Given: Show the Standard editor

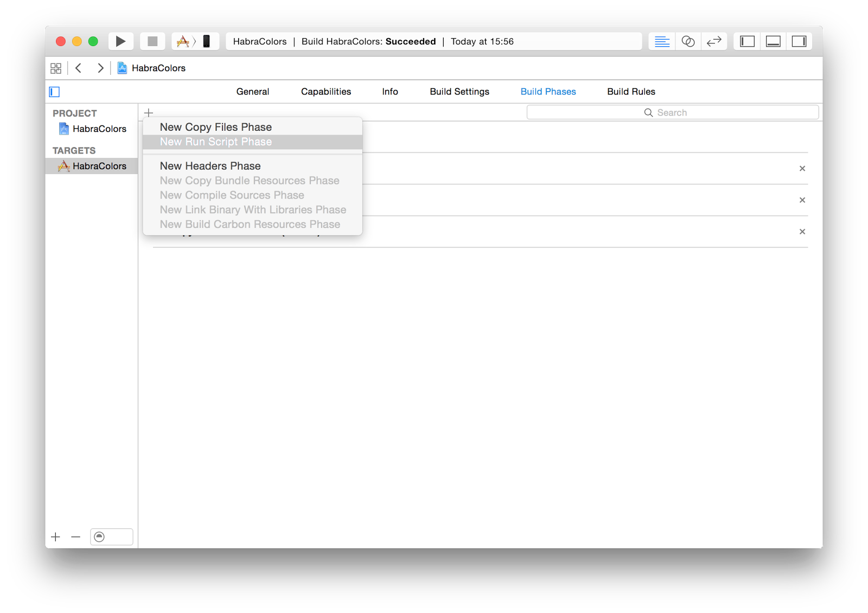Looking at the screenshot, I should click(662, 41).
